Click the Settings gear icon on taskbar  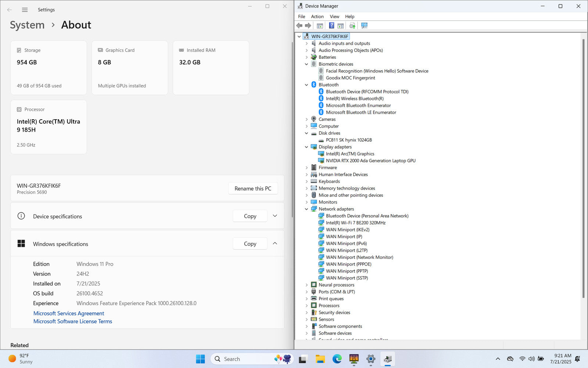371,359
